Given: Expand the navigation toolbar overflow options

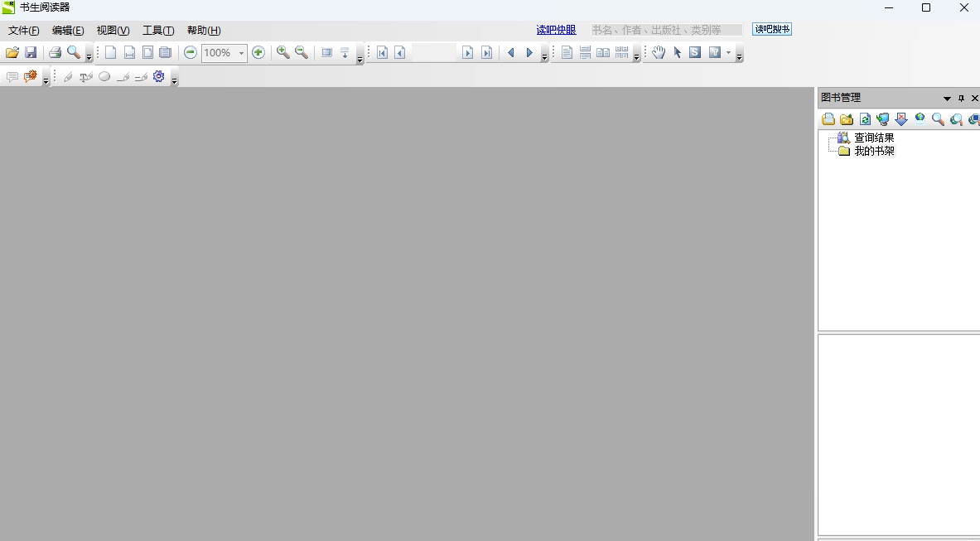Looking at the screenshot, I should click(544, 55).
